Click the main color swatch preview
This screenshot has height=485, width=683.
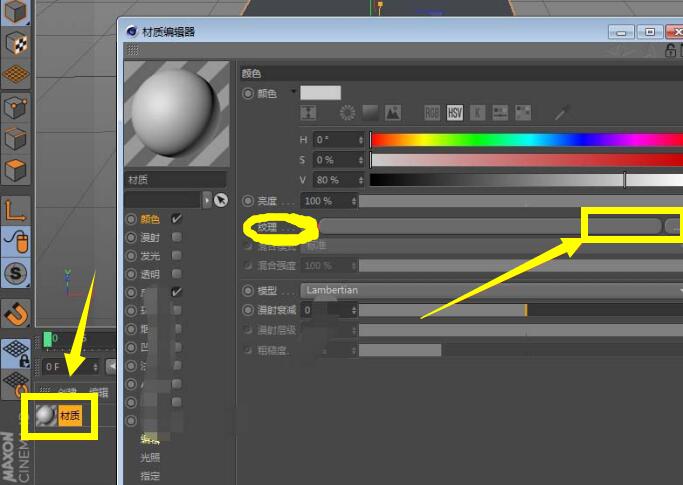321,92
